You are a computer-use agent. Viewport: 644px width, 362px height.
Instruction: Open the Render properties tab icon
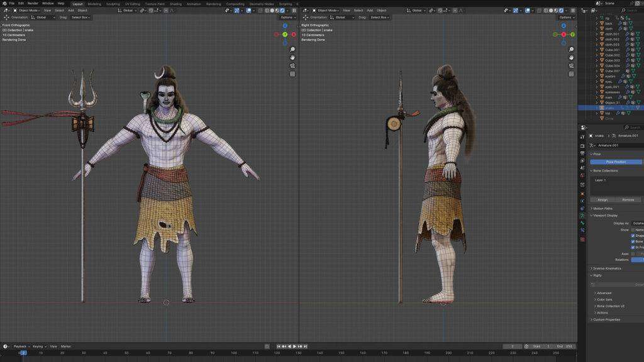pyautogui.click(x=582, y=146)
